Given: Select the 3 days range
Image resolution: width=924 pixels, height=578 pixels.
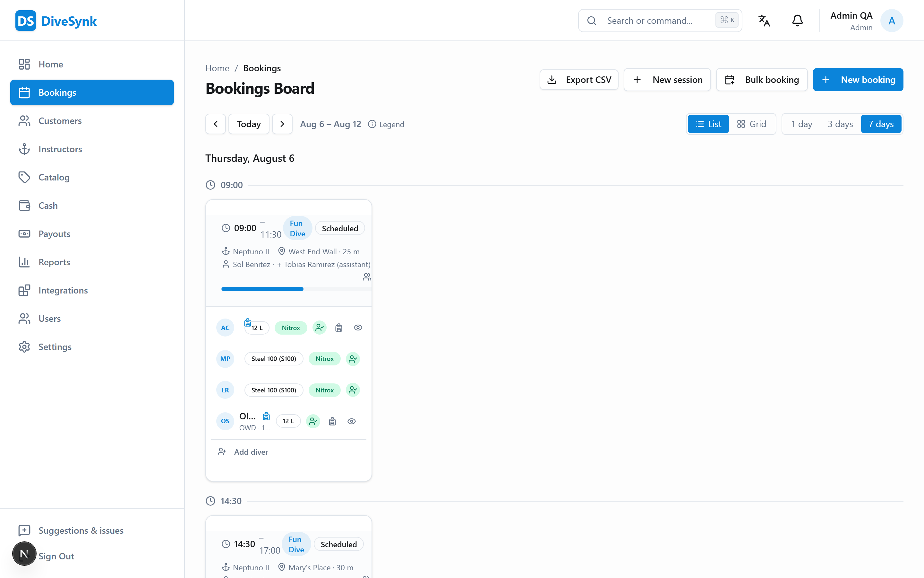Looking at the screenshot, I should coord(840,124).
